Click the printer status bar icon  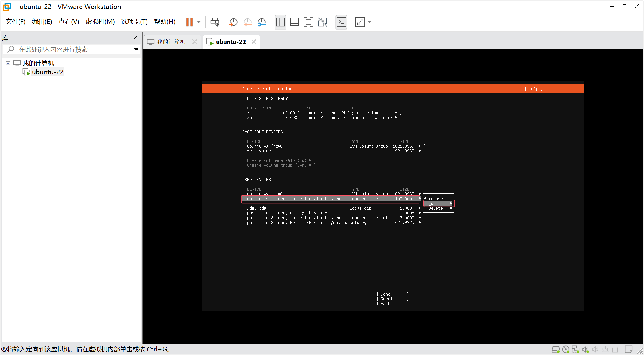[x=615, y=349]
